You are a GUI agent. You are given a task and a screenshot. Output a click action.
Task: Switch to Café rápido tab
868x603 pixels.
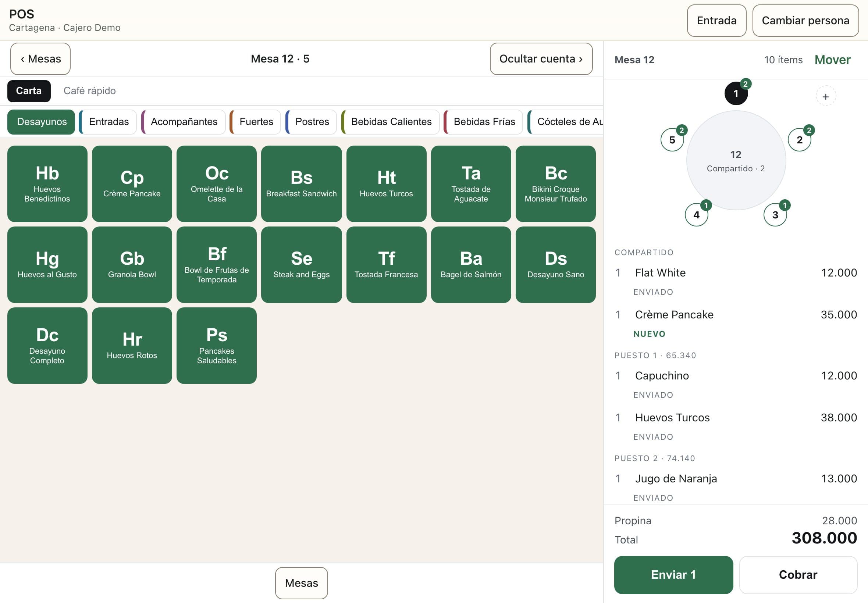pyautogui.click(x=90, y=91)
